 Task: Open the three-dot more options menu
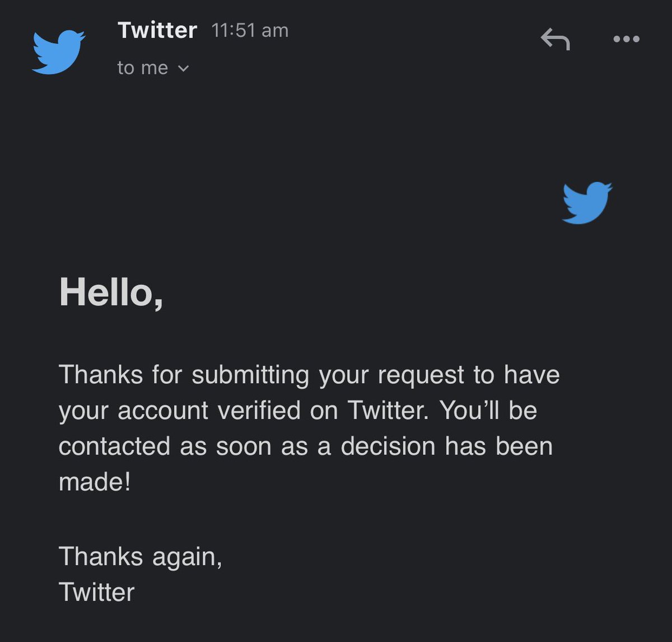point(626,39)
